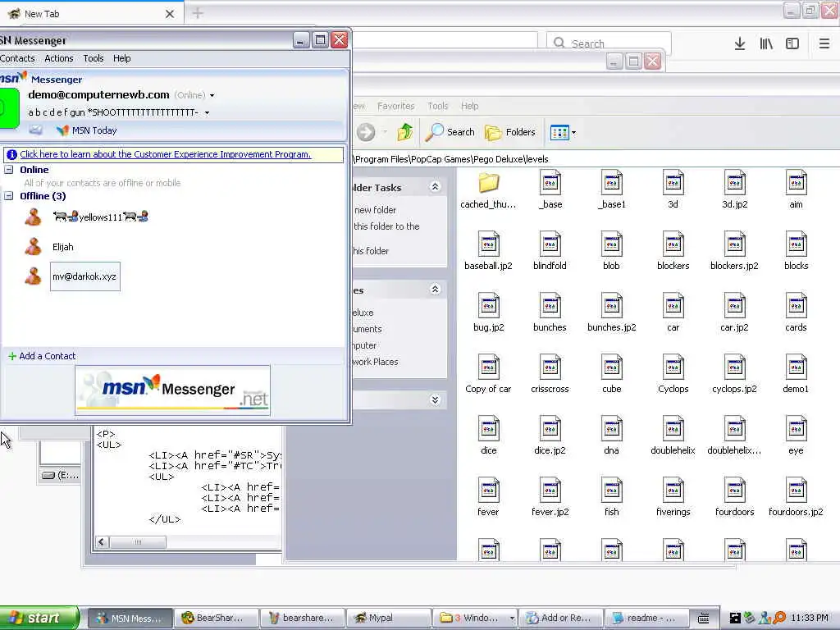
Task: Click browser downloads arrow icon
Action: click(740, 43)
